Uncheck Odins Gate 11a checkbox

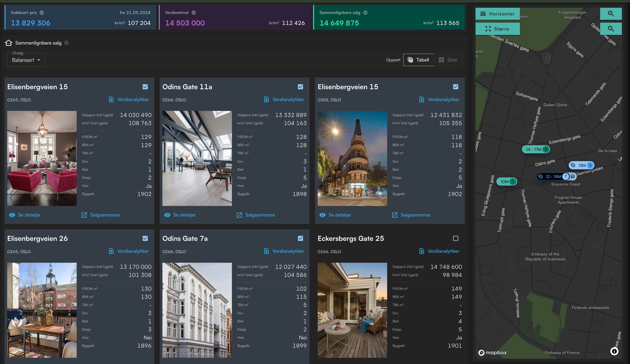[300, 87]
